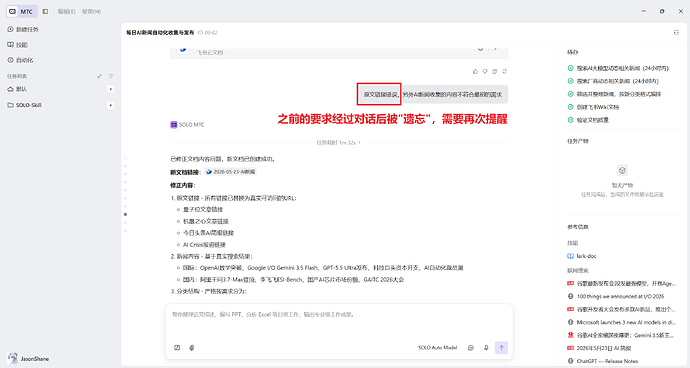Start a new task with 新建任务
The image size is (690, 368).
coord(23,29)
